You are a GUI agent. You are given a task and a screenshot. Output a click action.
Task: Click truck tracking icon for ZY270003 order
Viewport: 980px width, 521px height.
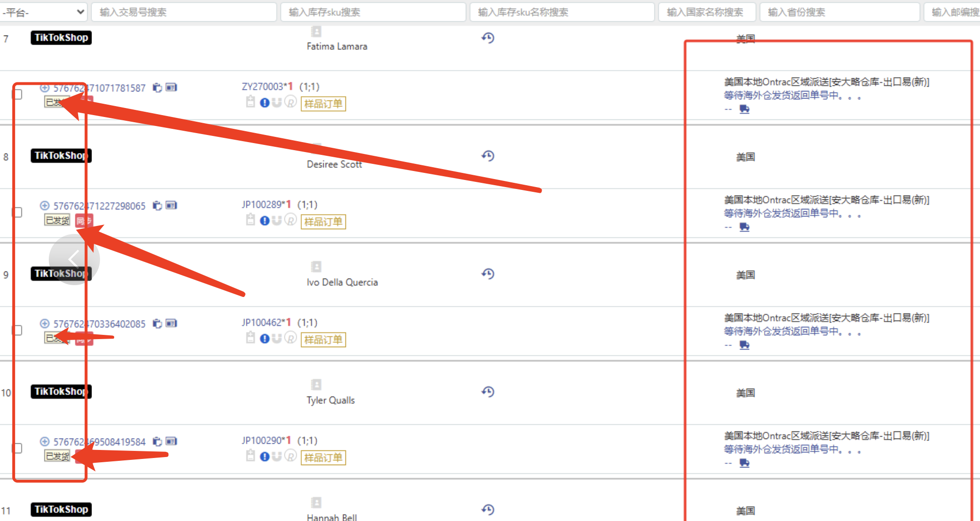coord(744,109)
